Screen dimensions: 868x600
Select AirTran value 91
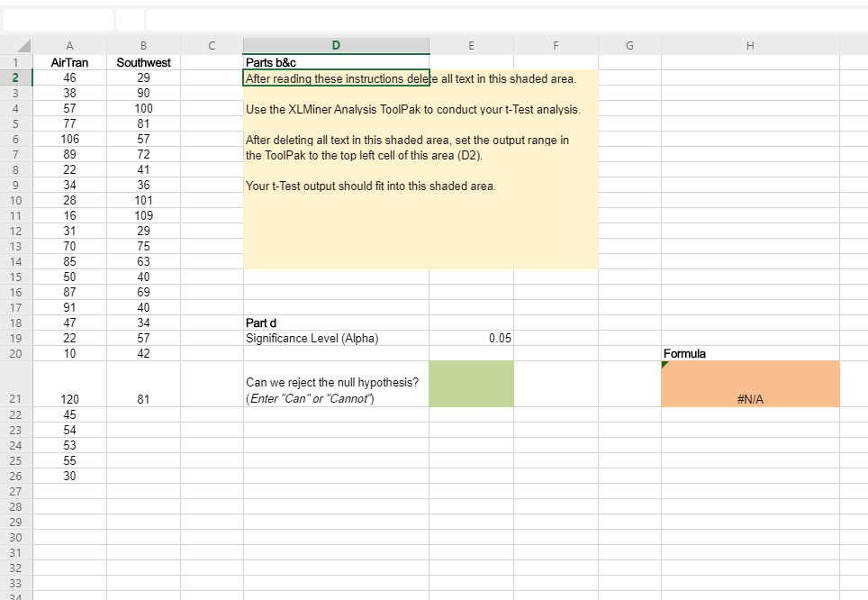(69, 307)
